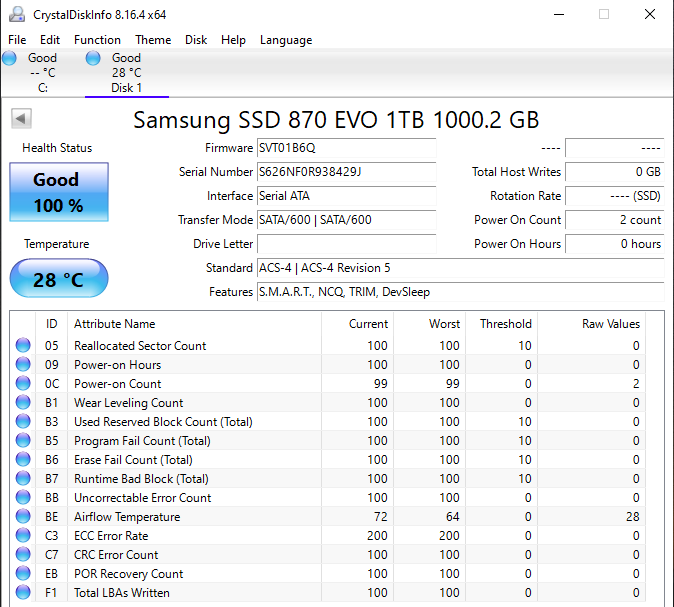The image size is (674, 607).
Task: Open the File menu
Action: 17,40
